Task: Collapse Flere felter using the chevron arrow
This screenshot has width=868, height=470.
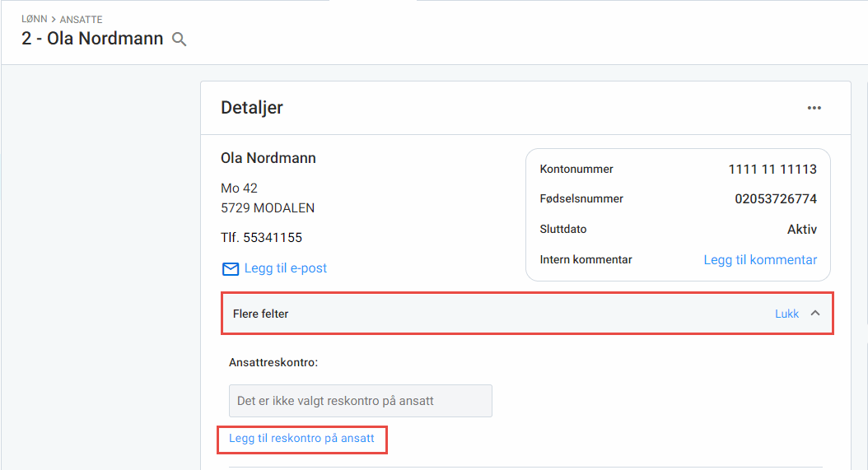Action: pos(815,314)
